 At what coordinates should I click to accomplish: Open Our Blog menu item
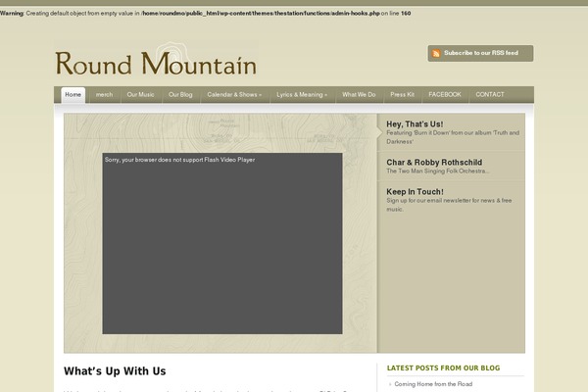click(180, 94)
